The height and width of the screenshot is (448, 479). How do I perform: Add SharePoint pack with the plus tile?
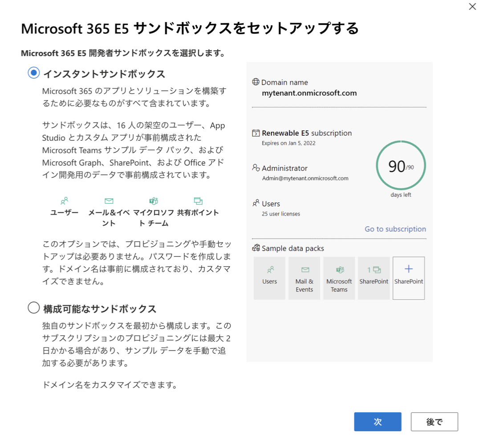coord(409,278)
